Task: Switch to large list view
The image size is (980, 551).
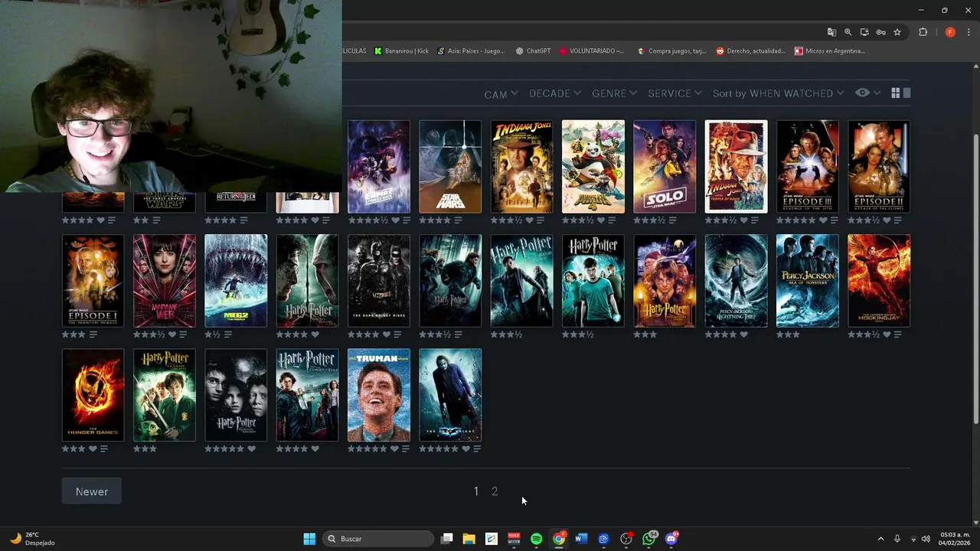Action: point(907,93)
